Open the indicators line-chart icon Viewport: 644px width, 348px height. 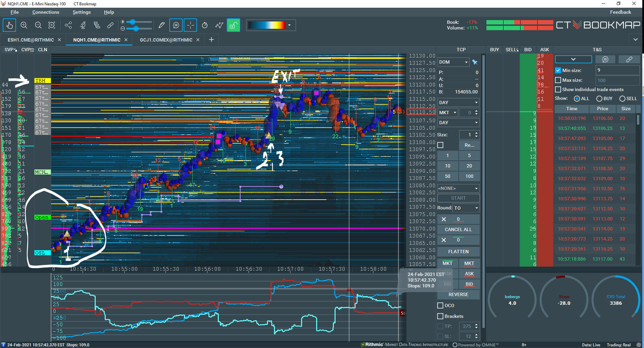tap(219, 25)
